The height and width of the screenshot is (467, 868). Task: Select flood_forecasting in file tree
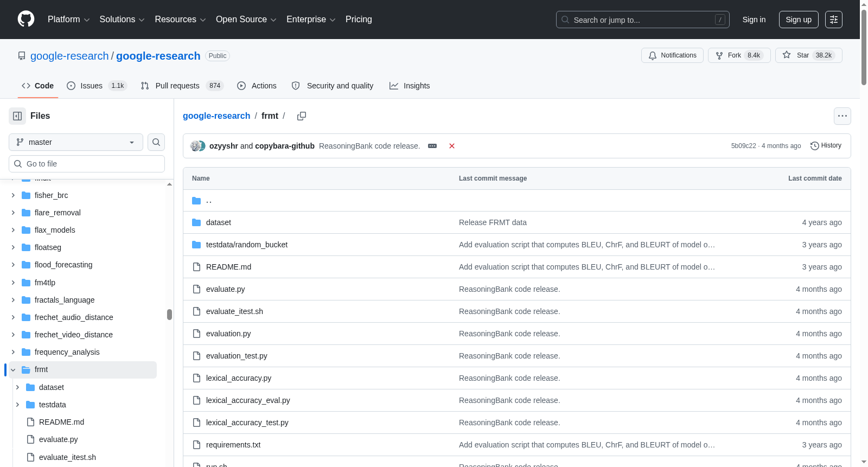click(x=63, y=265)
